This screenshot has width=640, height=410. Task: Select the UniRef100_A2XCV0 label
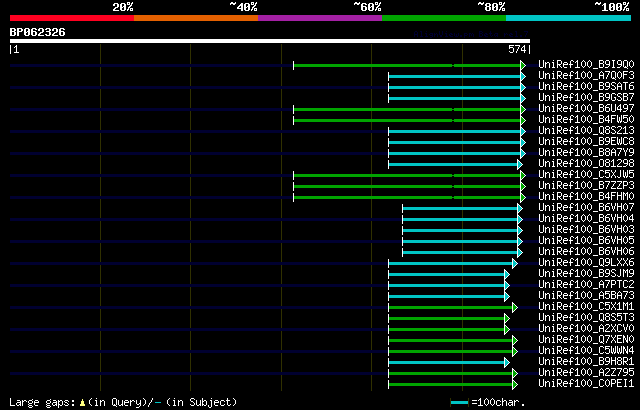click(586, 329)
